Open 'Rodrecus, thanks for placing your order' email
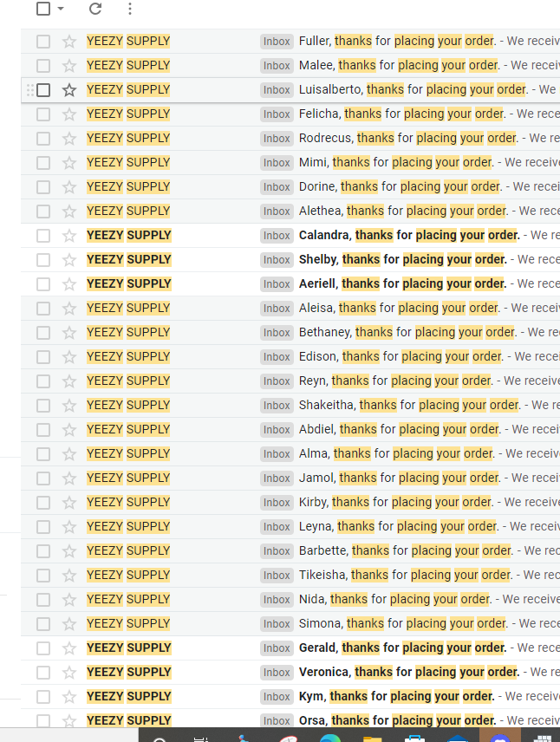 pyautogui.click(x=408, y=138)
